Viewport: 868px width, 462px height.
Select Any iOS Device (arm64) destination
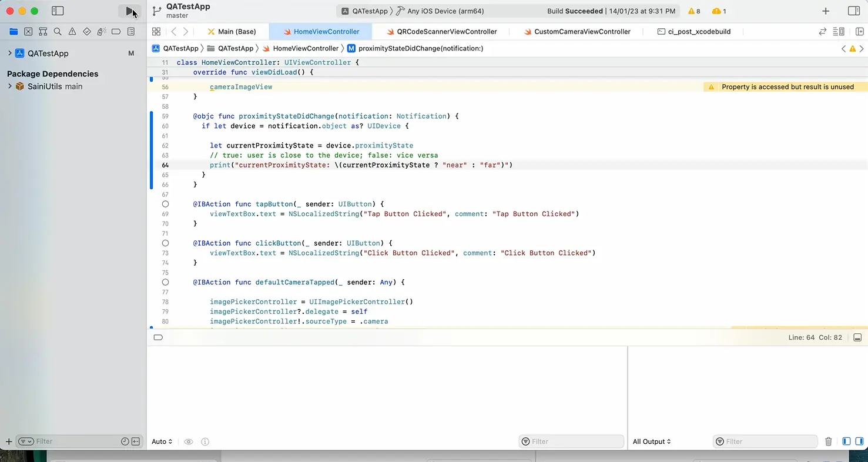pyautogui.click(x=447, y=11)
